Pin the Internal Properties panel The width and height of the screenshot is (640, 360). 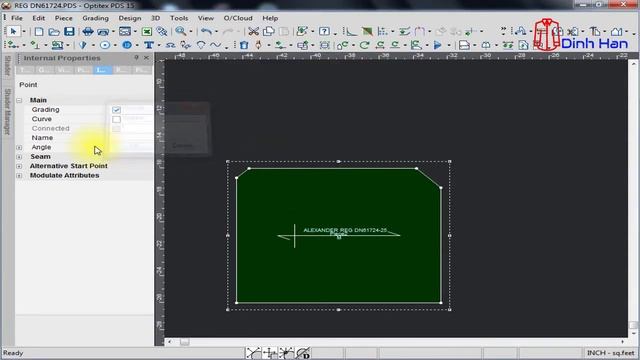pos(136,58)
